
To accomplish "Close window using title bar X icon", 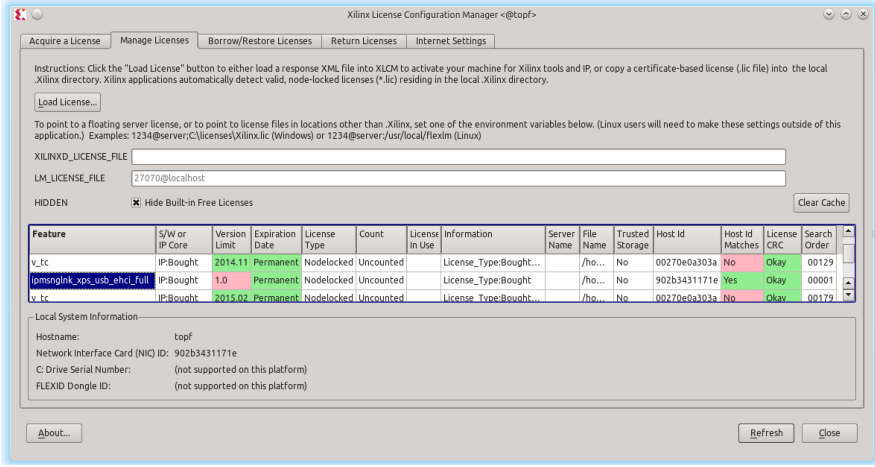I will (x=861, y=14).
